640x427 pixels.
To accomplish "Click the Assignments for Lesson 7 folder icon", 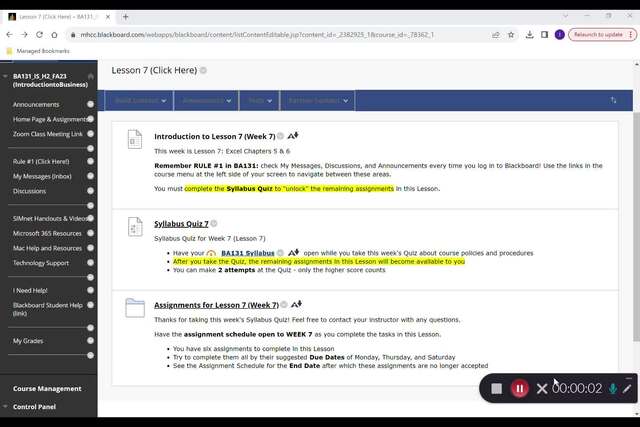I will coord(134,308).
